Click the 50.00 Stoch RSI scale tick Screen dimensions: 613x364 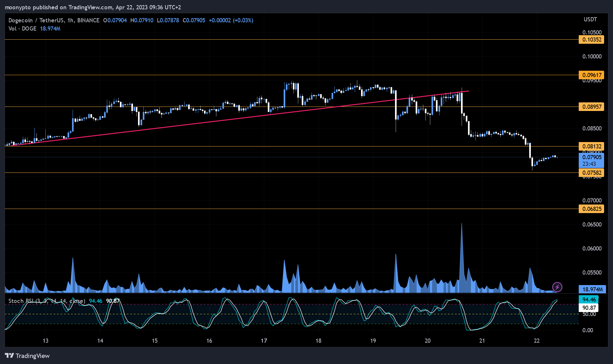(589, 314)
